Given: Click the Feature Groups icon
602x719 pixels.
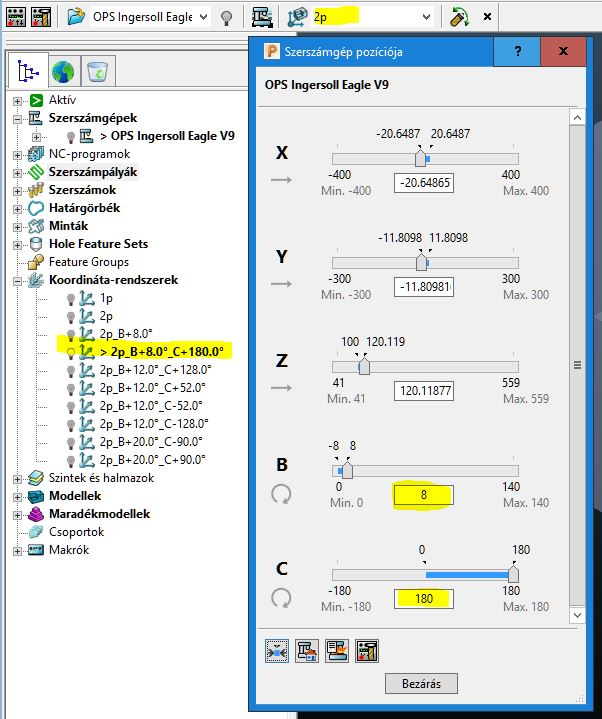Looking at the screenshot, I should [36, 262].
